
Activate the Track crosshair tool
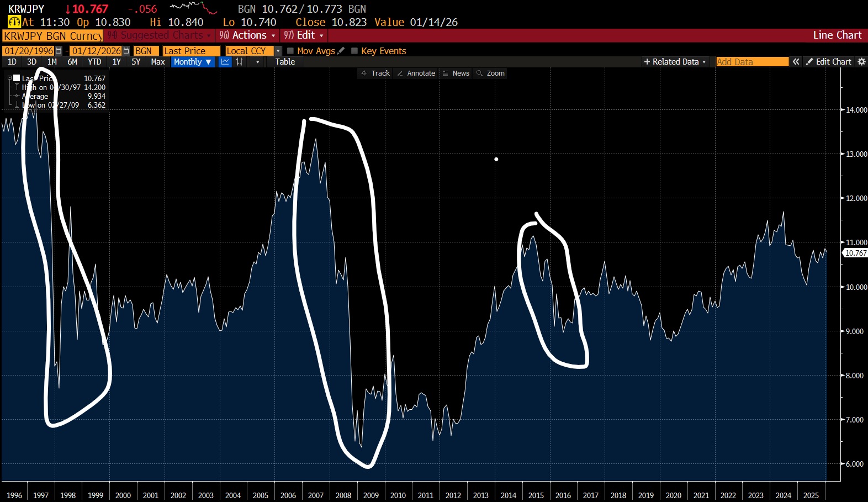click(375, 73)
